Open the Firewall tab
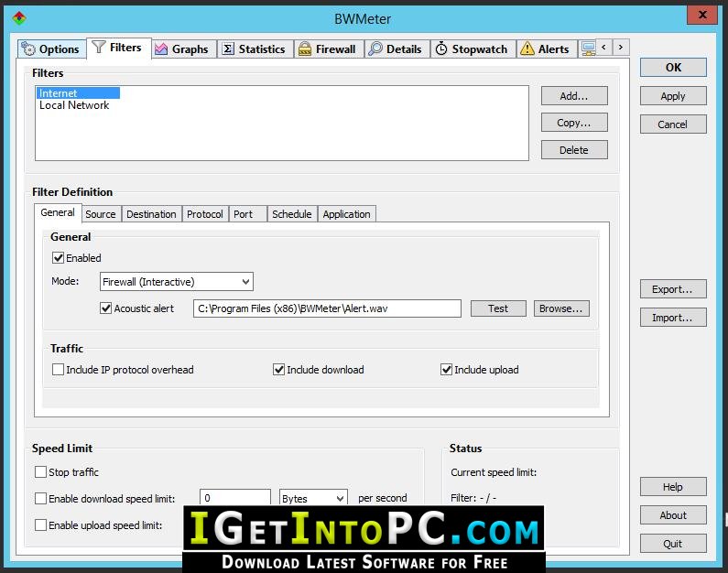The image size is (728, 573). pyautogui.click(x=329, y=49)
